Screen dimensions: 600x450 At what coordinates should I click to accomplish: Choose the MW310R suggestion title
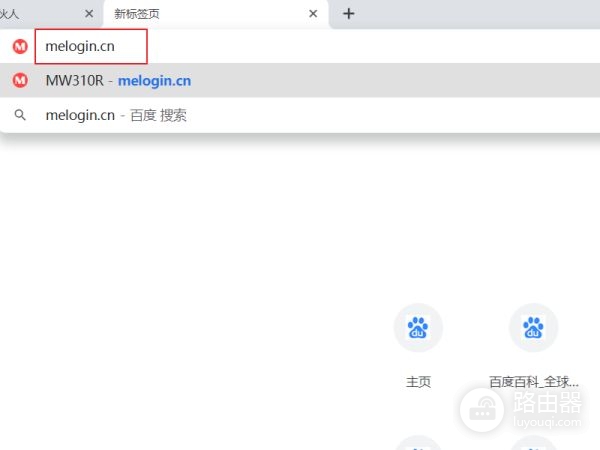(x=75, y=81)
